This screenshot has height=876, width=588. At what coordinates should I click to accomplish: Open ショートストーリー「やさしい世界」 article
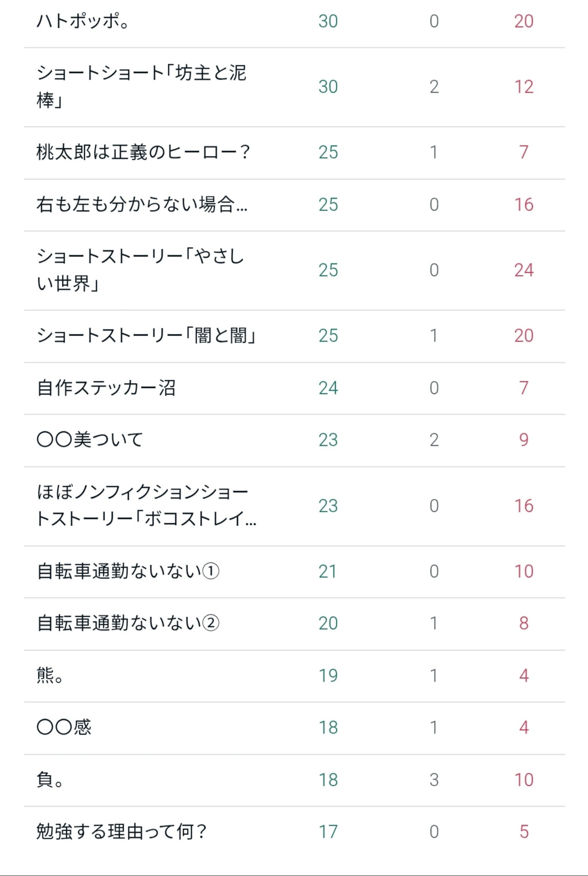point(140,270)
